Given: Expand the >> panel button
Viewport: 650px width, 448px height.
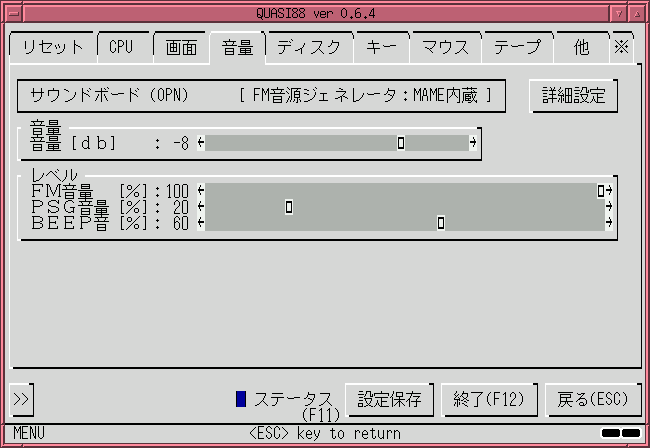Looking at the screenshot, I should pos(21,400).
